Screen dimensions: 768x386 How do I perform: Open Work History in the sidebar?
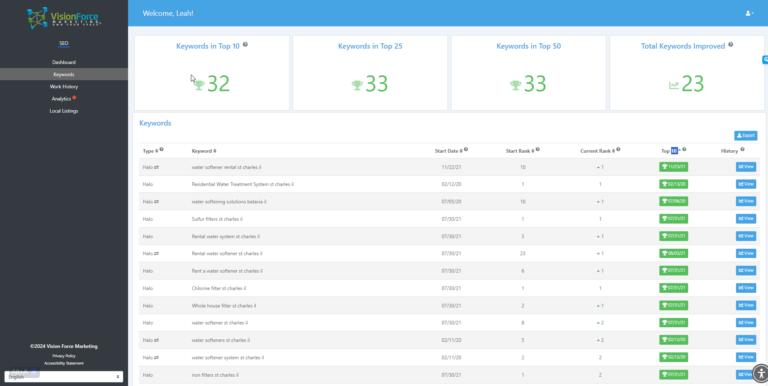tap(64, 87)
